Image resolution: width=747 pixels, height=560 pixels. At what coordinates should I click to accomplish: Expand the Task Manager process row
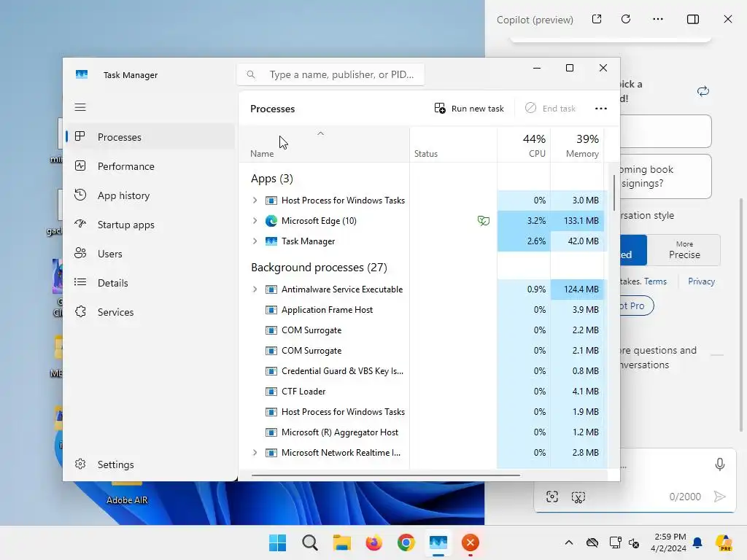[x=255, y=241]
